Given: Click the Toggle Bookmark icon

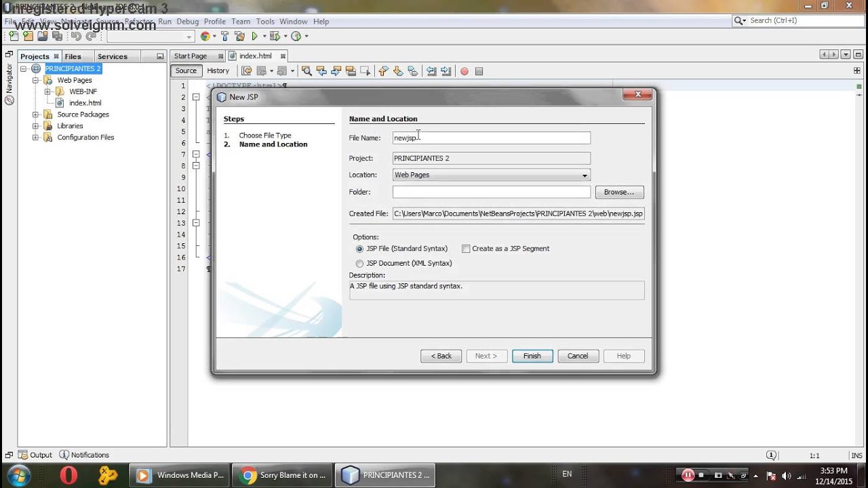Looking at the screenshot, I should pos(412,70).
